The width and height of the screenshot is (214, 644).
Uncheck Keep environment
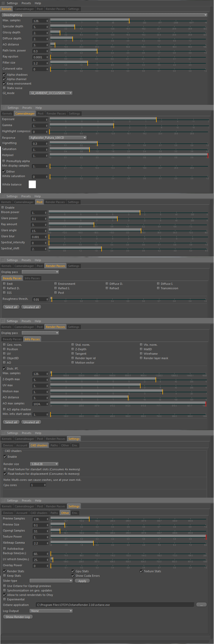[x=4, y=84]
